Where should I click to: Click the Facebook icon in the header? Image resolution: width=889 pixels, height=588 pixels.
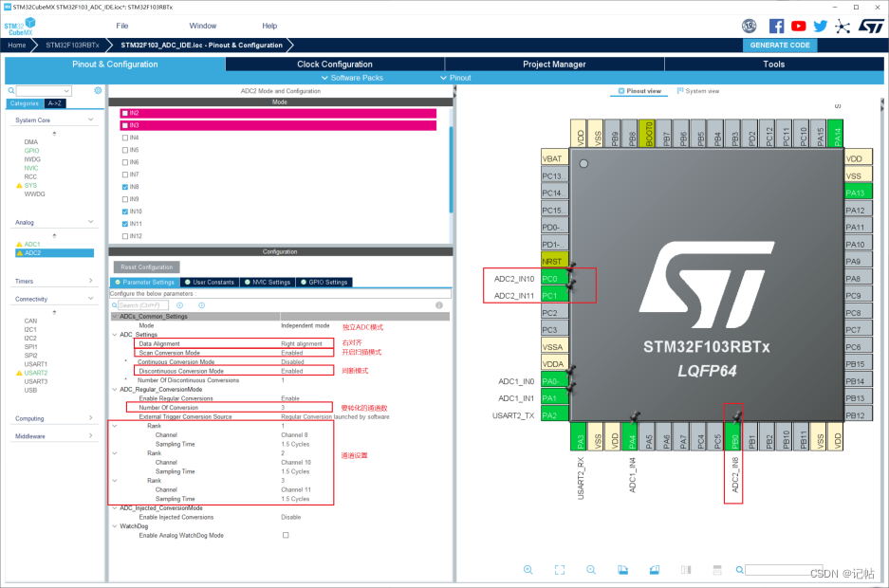(776, 27)
